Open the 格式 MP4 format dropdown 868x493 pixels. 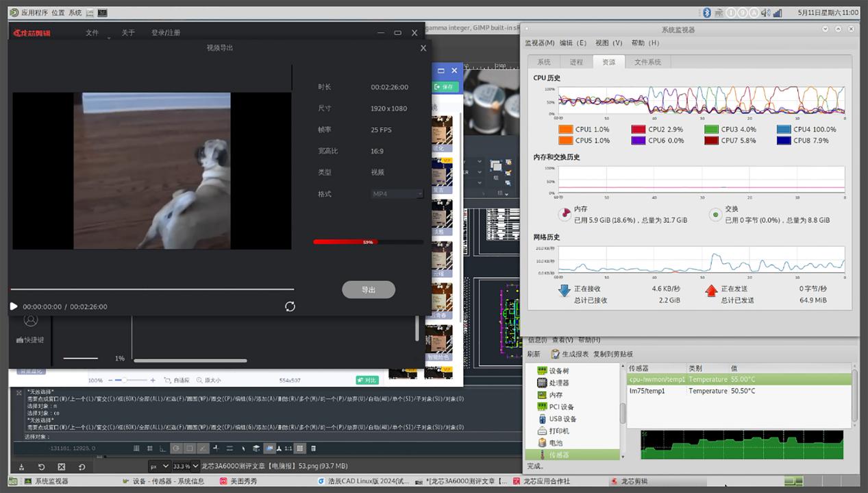(x=397, y=194)
